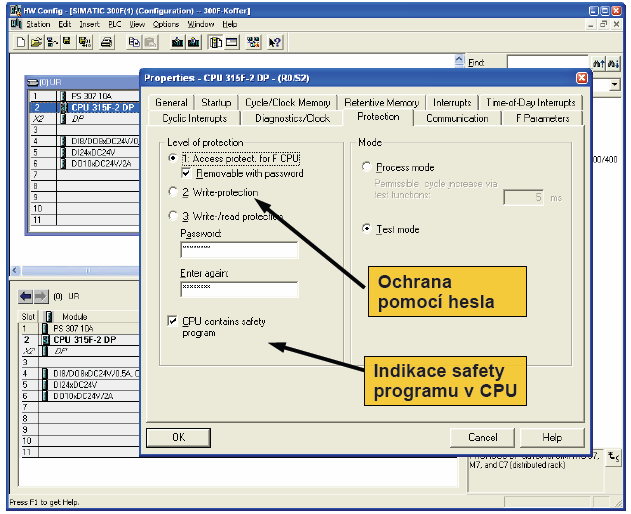Screen dimensions: 631x514
Task: Open the Options menu
Action: coord(166,24)
